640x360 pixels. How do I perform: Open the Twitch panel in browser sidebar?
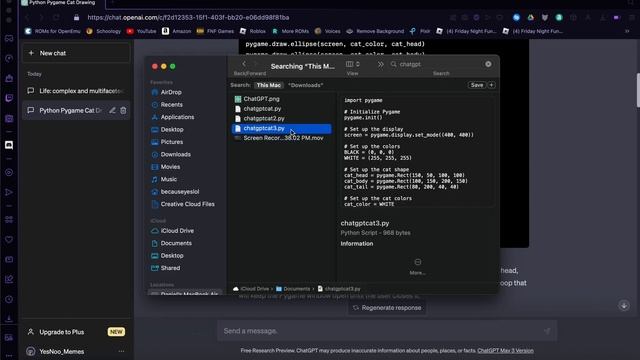(9, 98)
